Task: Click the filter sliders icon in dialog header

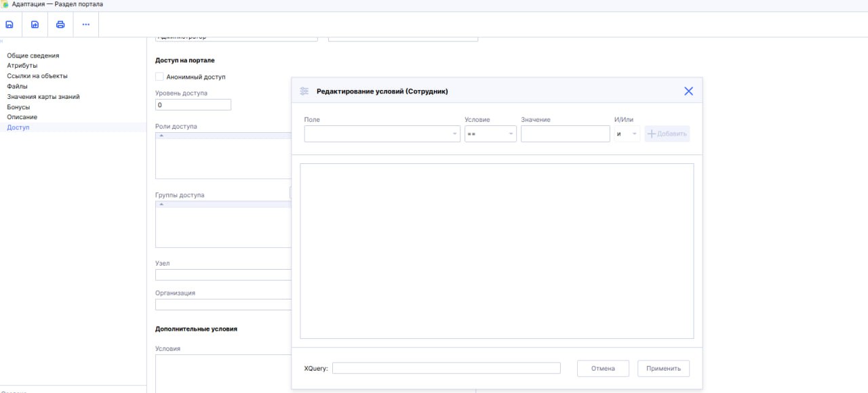Action: click(x=304, y=91)
